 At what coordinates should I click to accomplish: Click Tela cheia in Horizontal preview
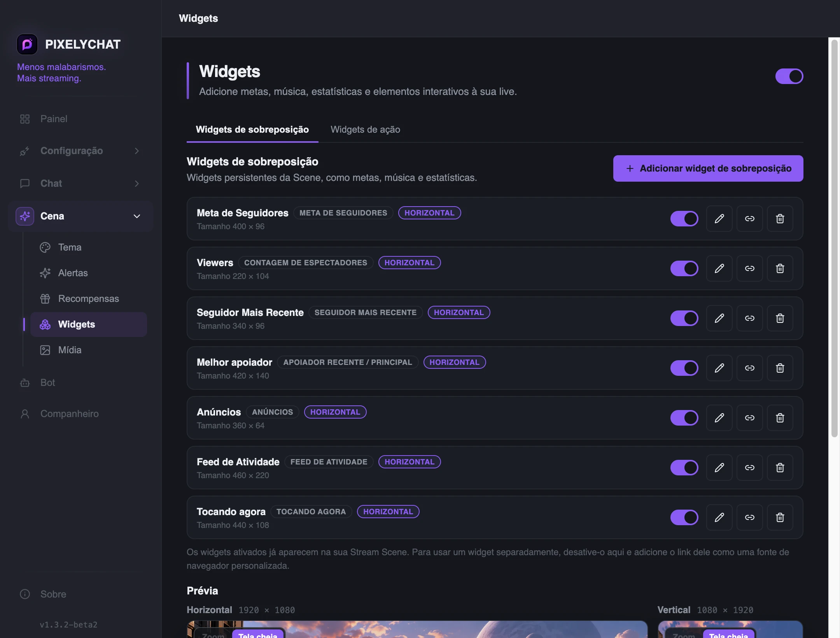click(258, 634)
